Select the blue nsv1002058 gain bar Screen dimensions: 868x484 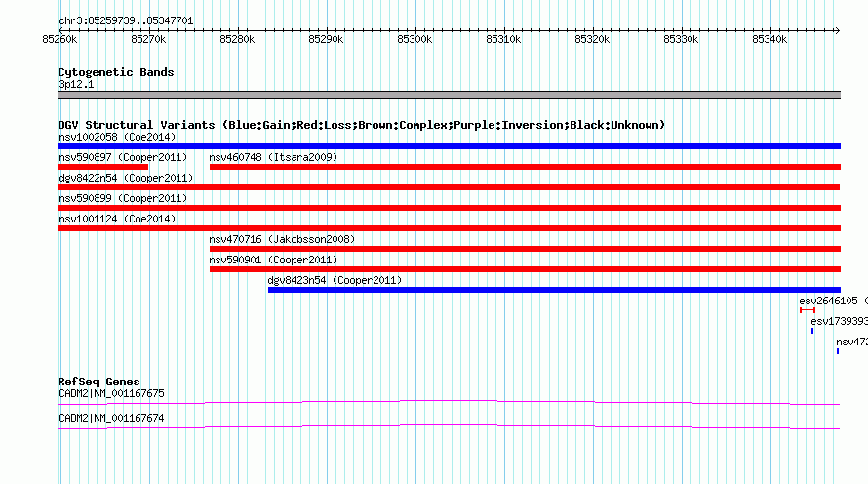click(x=449, y=146)
